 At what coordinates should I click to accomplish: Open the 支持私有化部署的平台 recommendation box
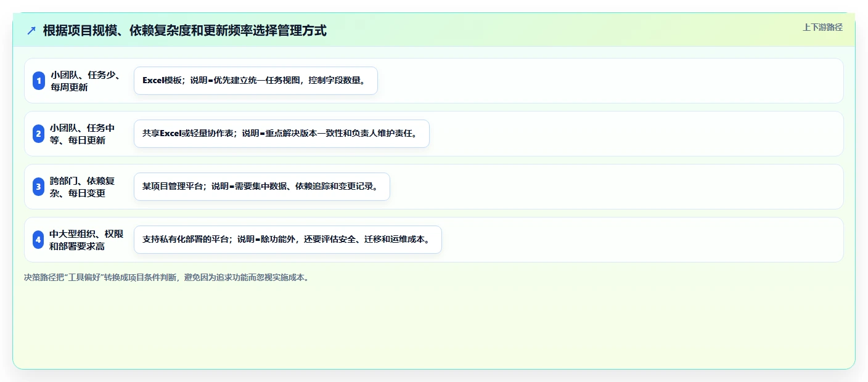coord(288,240)
